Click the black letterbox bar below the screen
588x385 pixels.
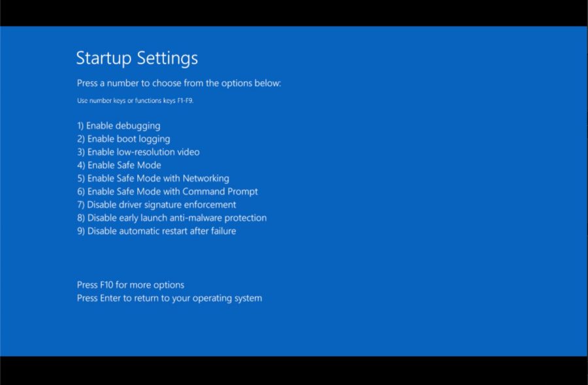point(294,371)
